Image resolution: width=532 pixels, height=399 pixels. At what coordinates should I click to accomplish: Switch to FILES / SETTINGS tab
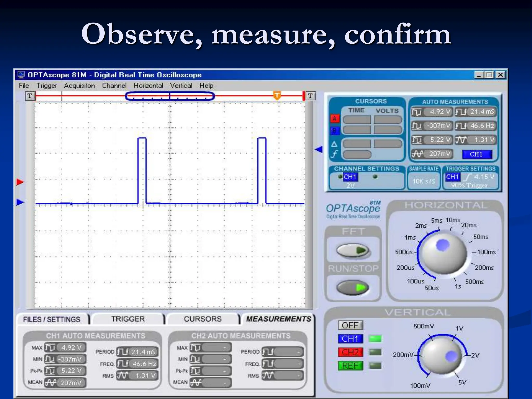tap(51, 319)
